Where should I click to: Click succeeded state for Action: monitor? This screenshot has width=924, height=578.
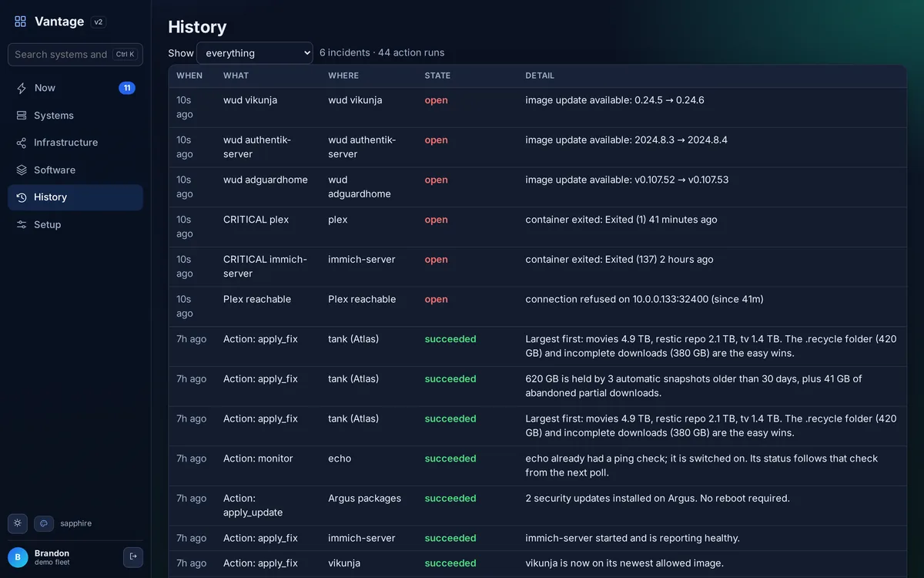coord(450,459)
